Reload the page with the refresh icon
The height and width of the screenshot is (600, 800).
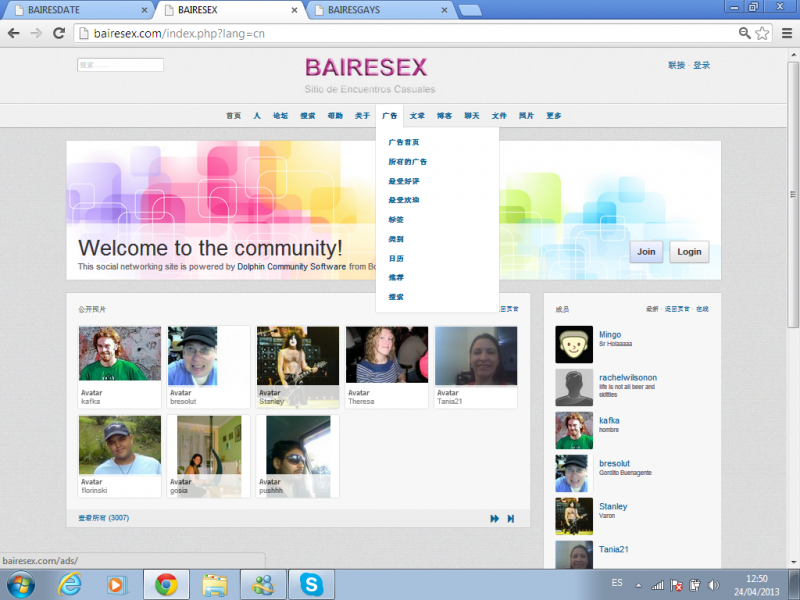(x=59, y=34)
